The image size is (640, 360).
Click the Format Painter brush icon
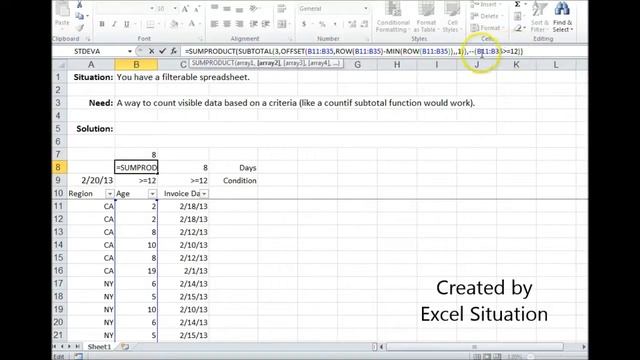(80, 27)
